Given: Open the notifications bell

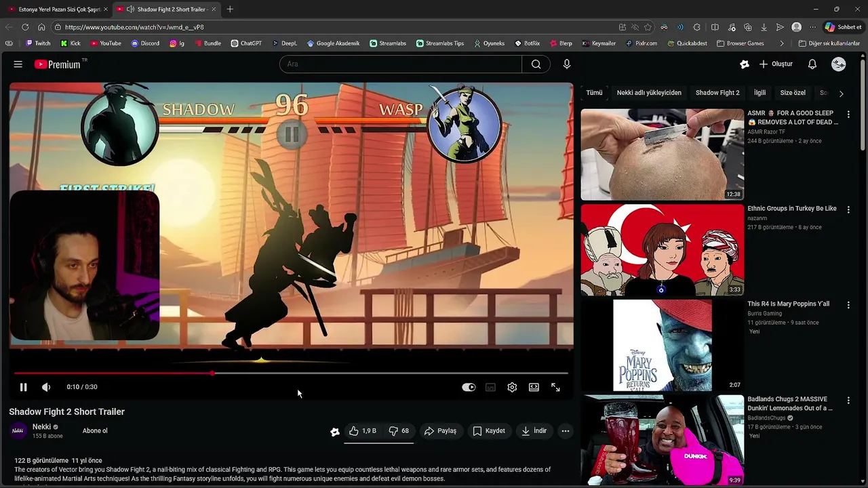Looking at the screenshot, I should click(812, 64).
